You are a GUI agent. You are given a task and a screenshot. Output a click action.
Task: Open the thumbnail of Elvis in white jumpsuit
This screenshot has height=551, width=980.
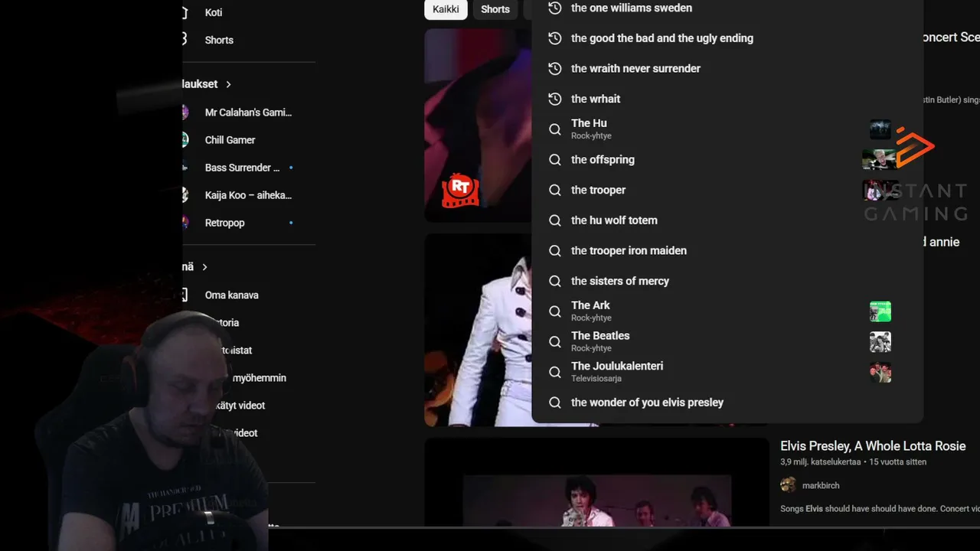[x=478, y=330]
